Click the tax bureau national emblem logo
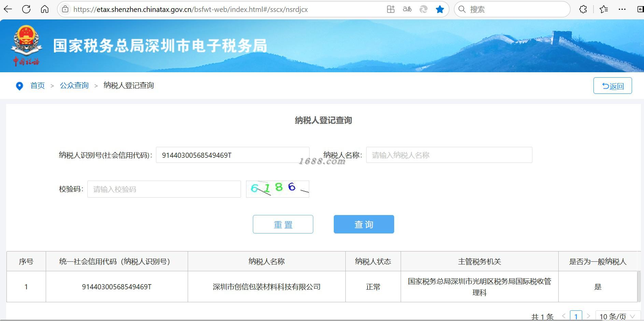Image resolution: width=644 pixels, height=321 pixels. point(27,45)
